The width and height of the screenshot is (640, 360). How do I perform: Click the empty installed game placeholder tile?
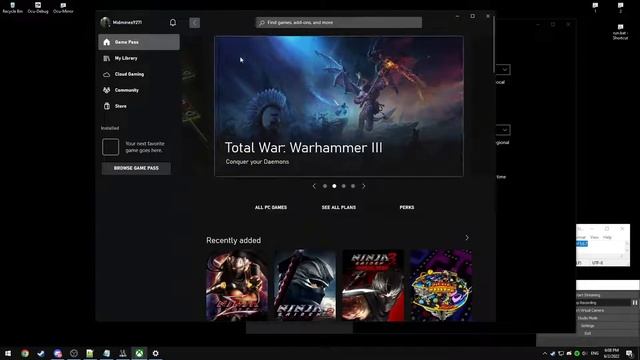point(110,147)
